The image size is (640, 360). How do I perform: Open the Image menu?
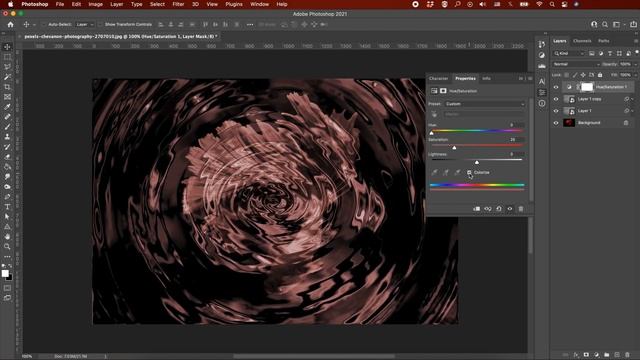[96, 4]
